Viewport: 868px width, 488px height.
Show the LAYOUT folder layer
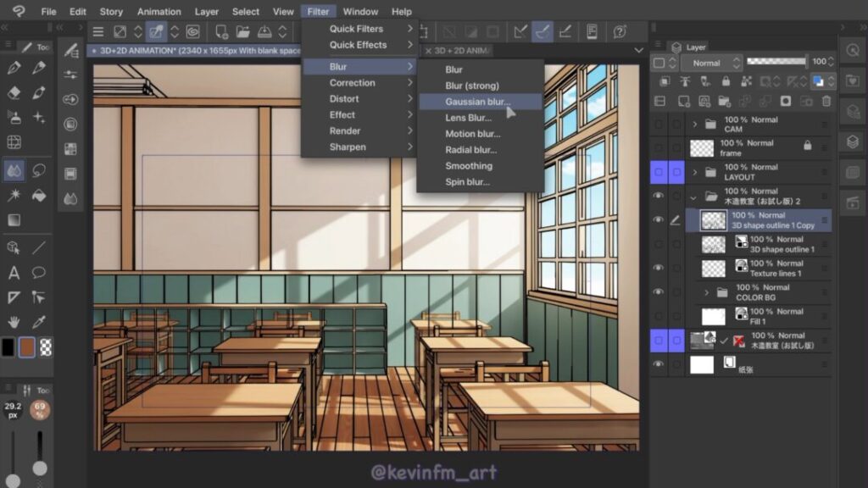tap(658, 172)
